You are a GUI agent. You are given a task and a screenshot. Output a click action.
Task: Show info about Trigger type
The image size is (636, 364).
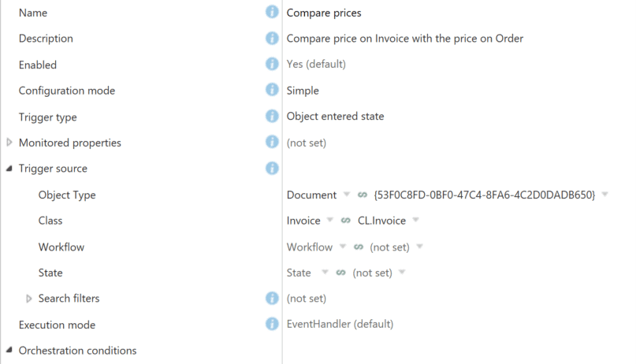(272, 117)
